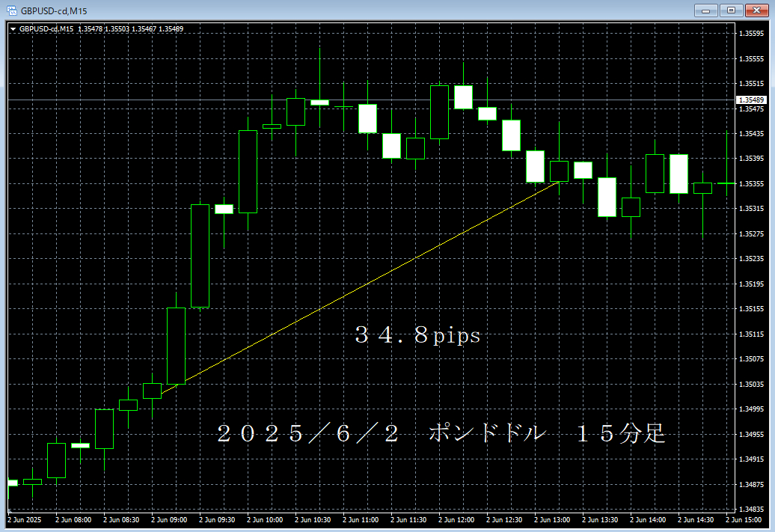Click the chart shift marker at bottom left

coord(10,511)
